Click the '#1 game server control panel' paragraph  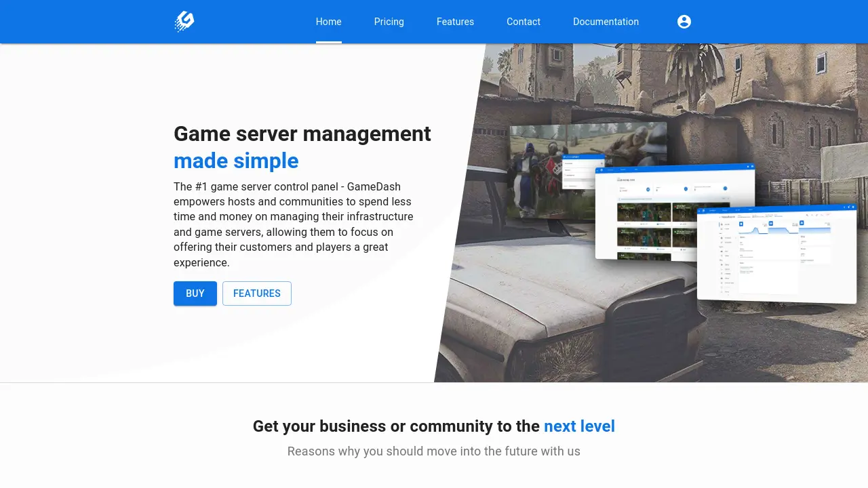294,224
